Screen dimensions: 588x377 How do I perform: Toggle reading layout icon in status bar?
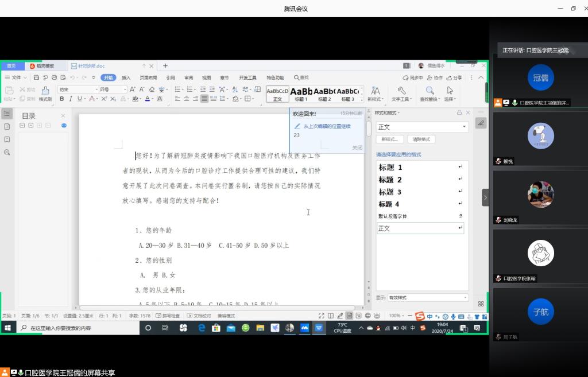pos(331,316)
